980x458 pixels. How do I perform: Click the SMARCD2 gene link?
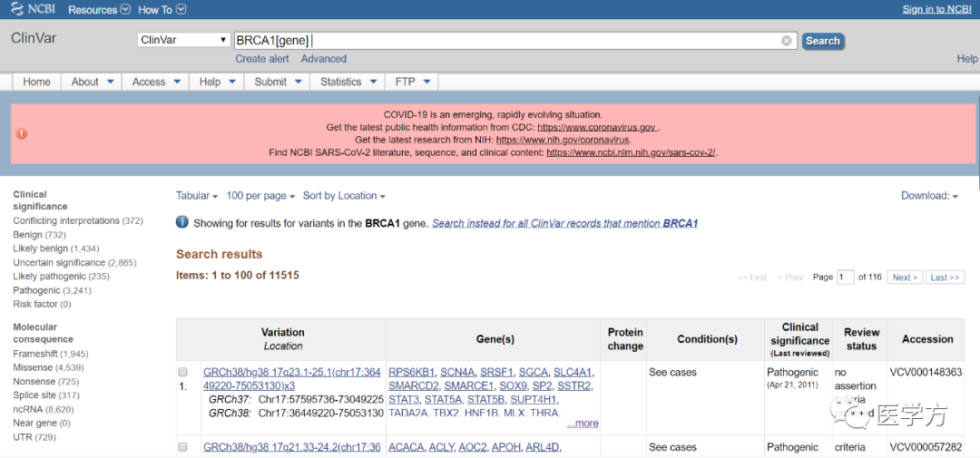click(x=413, y=385)
